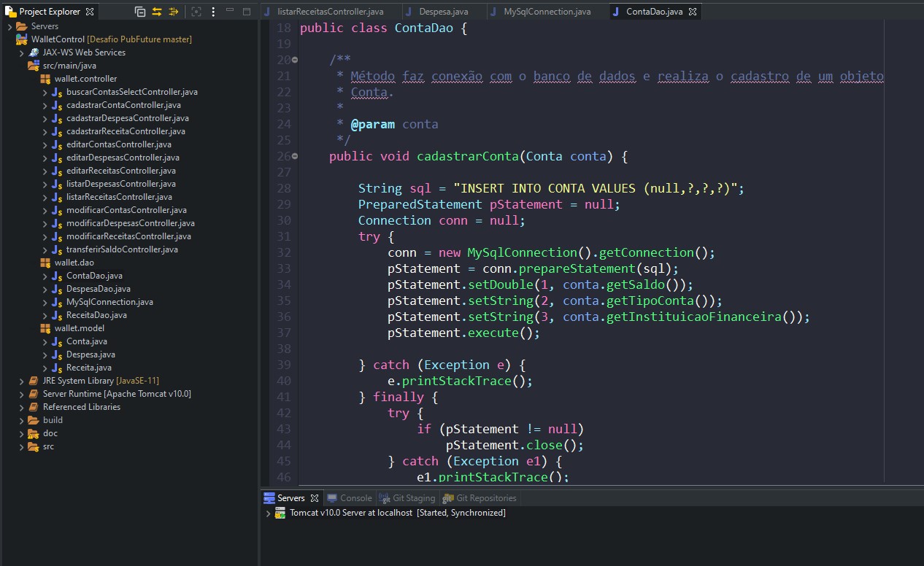Open Project Explorer View Menu (three dots)
Image resolution: width=924 pixels, height=566 pixels.
215,12
